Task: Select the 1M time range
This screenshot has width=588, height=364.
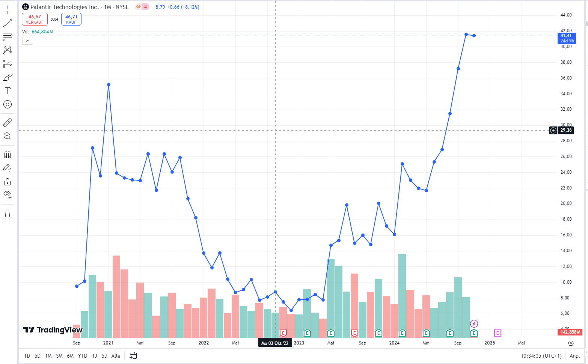Action: pos(48,356)
